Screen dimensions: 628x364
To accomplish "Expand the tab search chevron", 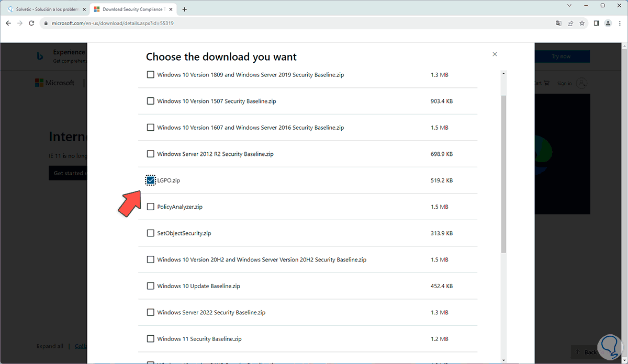I will (569, 5).
